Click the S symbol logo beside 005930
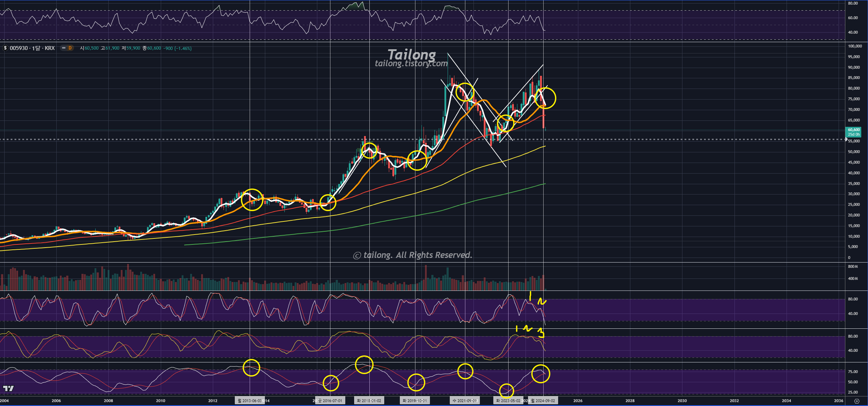The width and height of the screenshot is (868, 406). point(5,48)
